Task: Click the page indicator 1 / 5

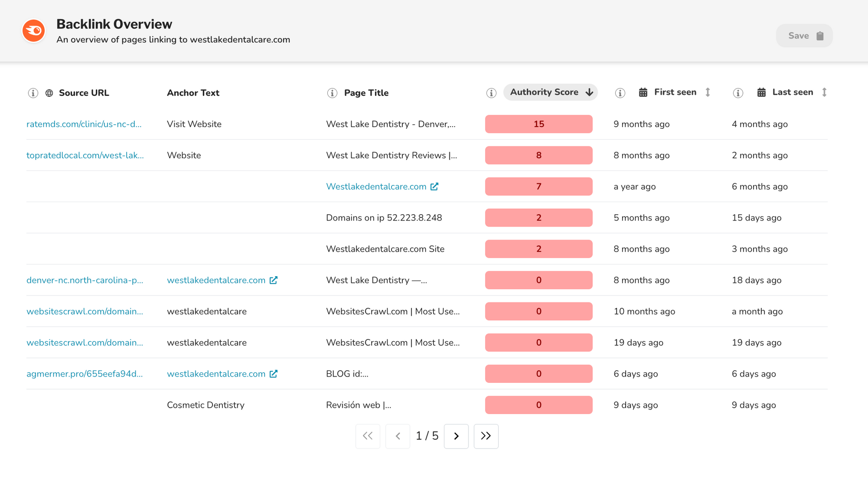Action: 427,436
